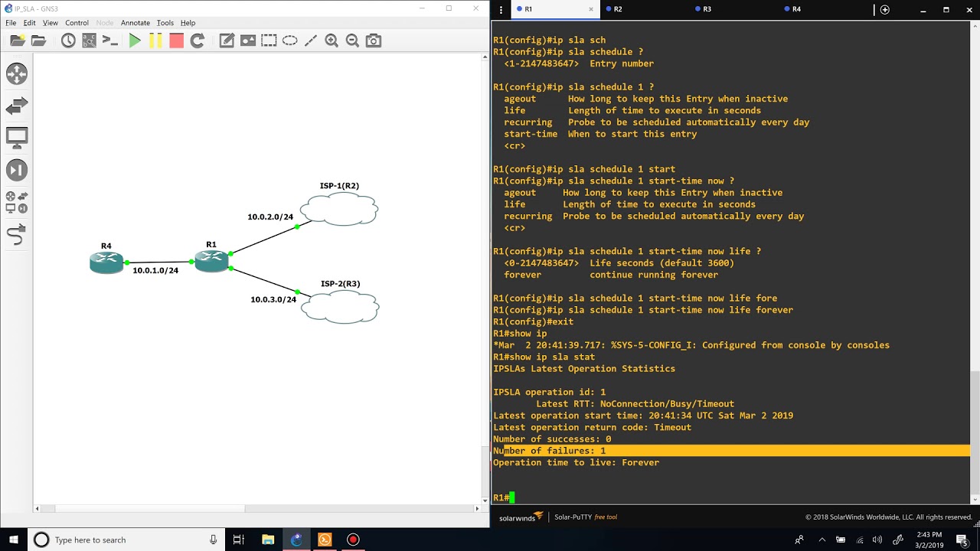Select the Add a note tool
The width and height of the screenshot is (980, 551).
click(x=227, y=41)
